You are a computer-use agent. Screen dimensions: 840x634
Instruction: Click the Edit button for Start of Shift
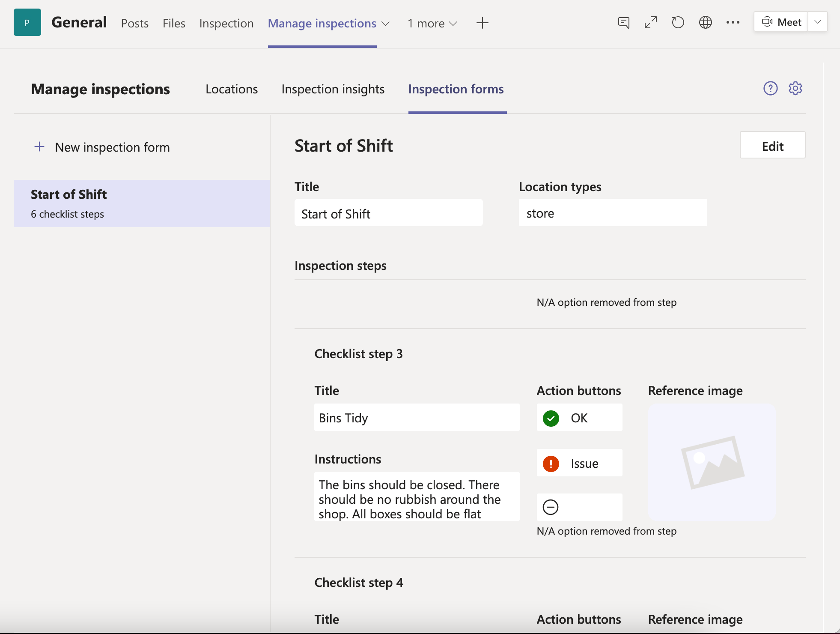[x=772, y=145]
